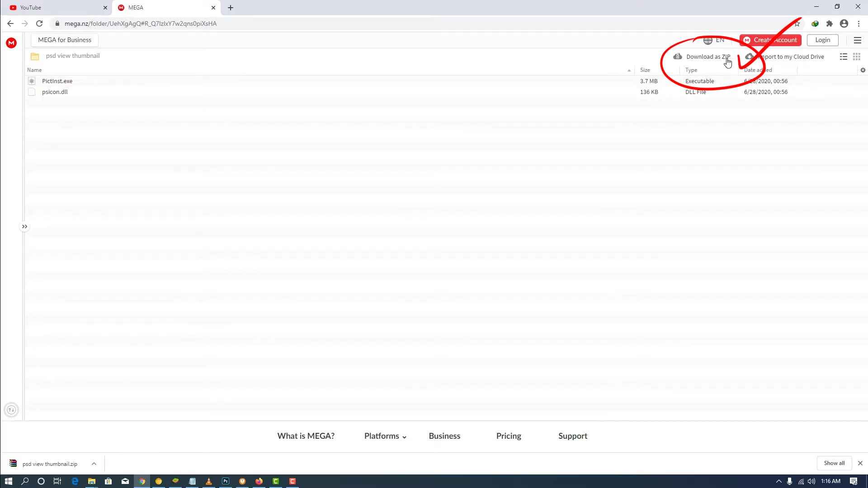This screenshot has height=488, width=868.
Task: Switch to list view
Action: tap(844, 56)
